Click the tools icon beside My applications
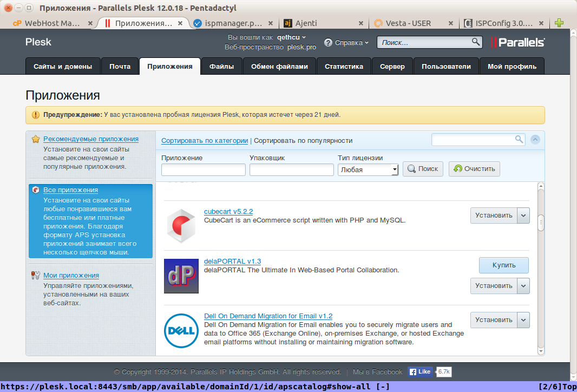This screenshot has height=392, width=577. (x=36, y=275)
